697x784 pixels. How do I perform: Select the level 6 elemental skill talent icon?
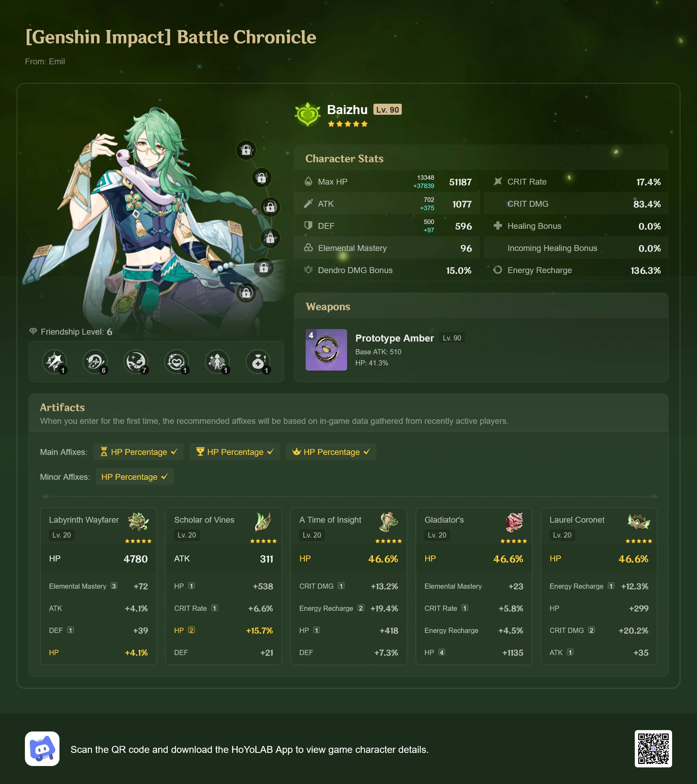(x=95, y=362)
